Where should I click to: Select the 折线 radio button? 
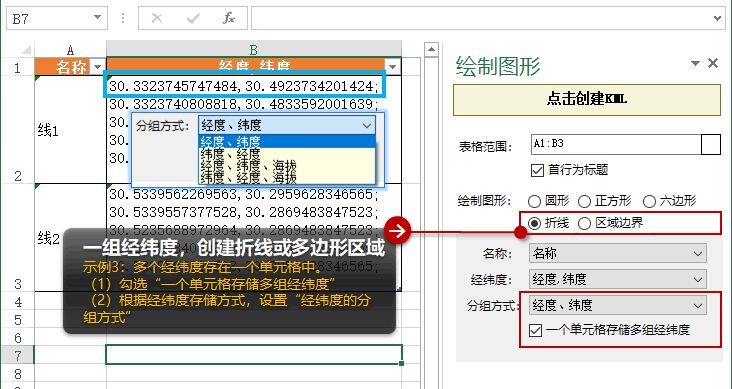(x=534, y=223)
